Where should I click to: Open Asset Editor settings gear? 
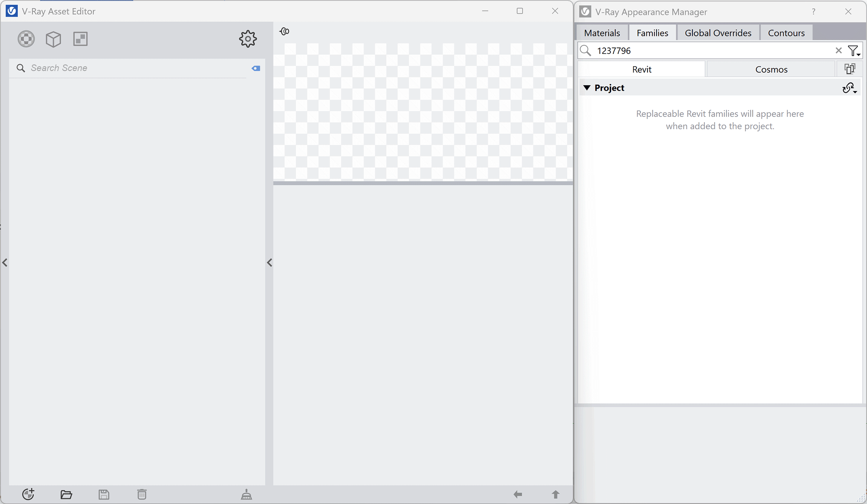248,39
